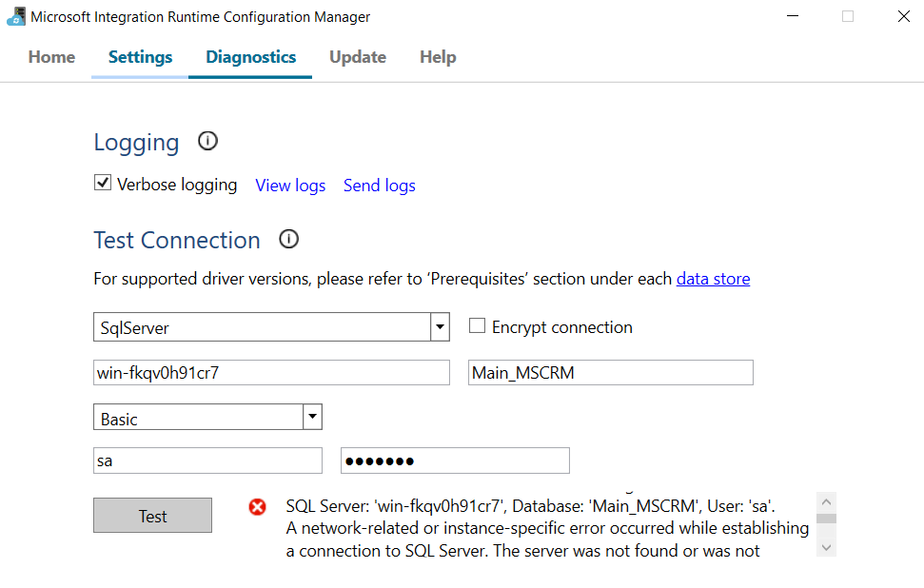Image resolution: width=924 pixels, height=588 pixels.
Task: Click the red error icon beside the result
Action: pos(257,507)
